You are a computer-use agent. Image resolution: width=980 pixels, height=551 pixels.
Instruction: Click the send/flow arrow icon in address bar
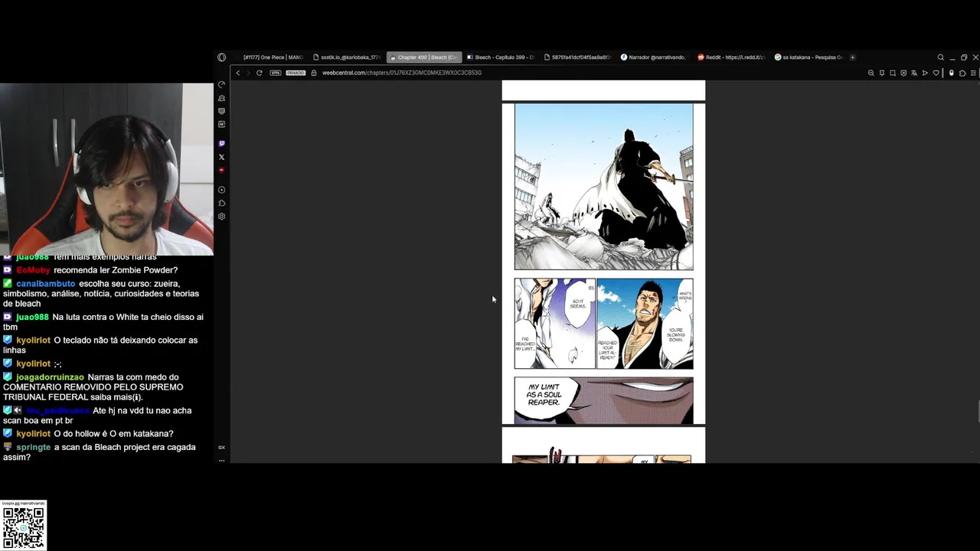tap(925, 73)
